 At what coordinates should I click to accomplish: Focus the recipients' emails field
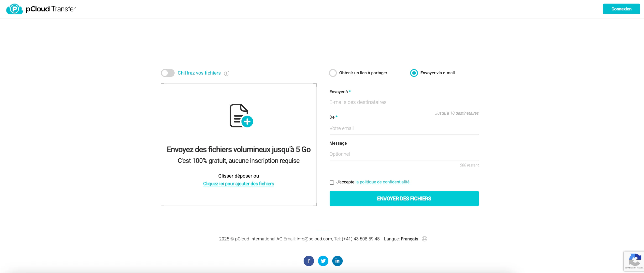[x=404, y=102]
